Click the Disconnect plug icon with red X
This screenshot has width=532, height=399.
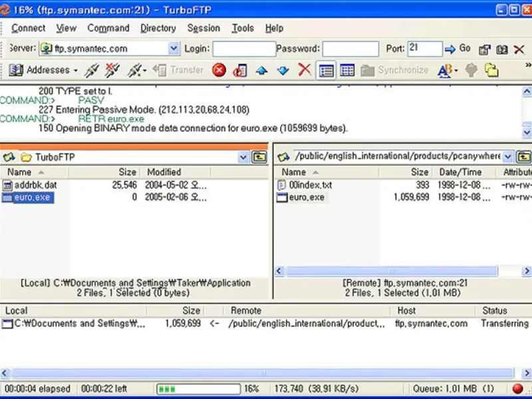(112, 70)
